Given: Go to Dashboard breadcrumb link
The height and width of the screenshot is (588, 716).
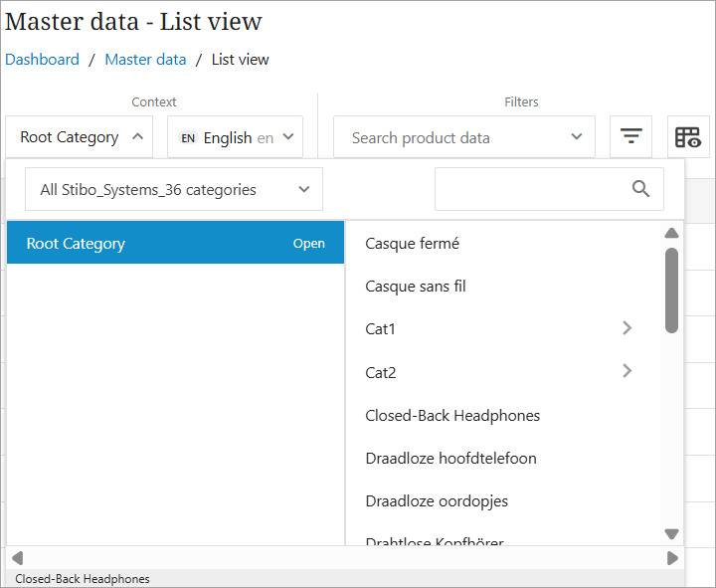Looking at the screenshot, I should pos(43,60).
